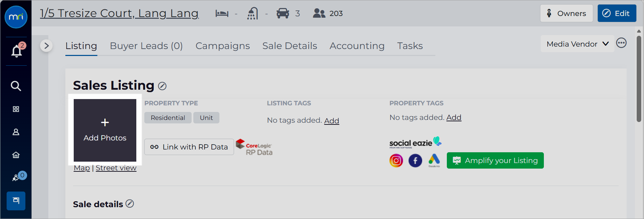Expand the collapsed side panel chevron

[46, 46]
